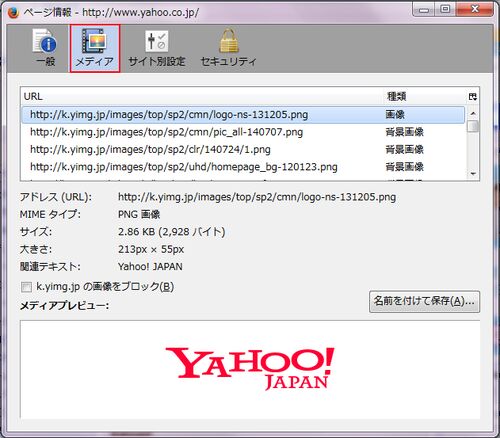This screenshot has width=500, height=438.
Task: Select the logo-ns-131205.png row
Action: (243, 115)
